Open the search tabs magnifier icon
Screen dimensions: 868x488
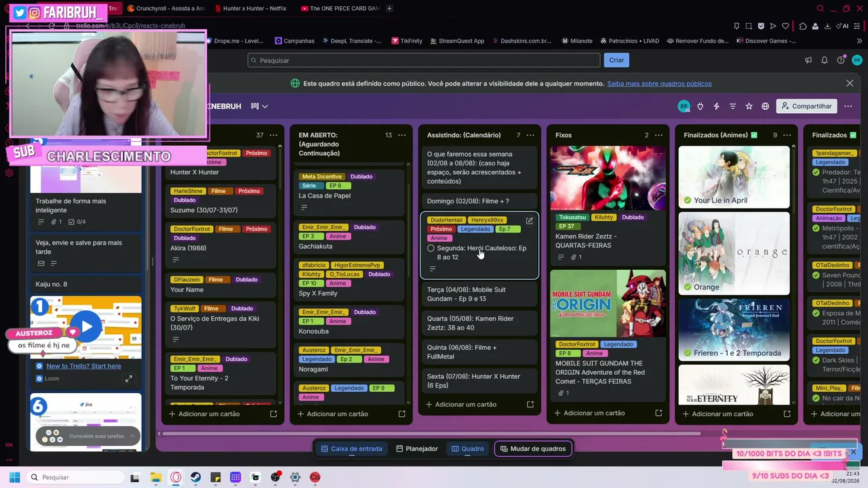[820, 9]
